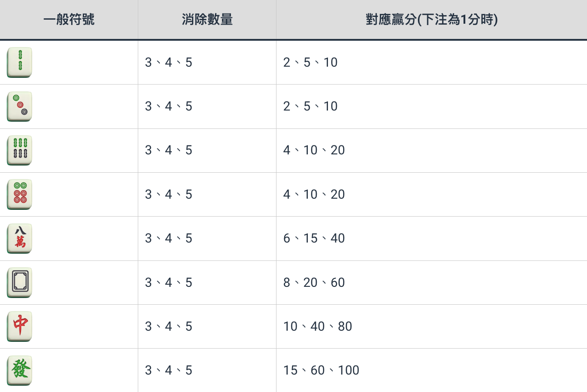Image resolution: width=587 pixels, height=392 pixels.
Task: Select the payout value 8、20、60
Action: [x=314, y=282]
